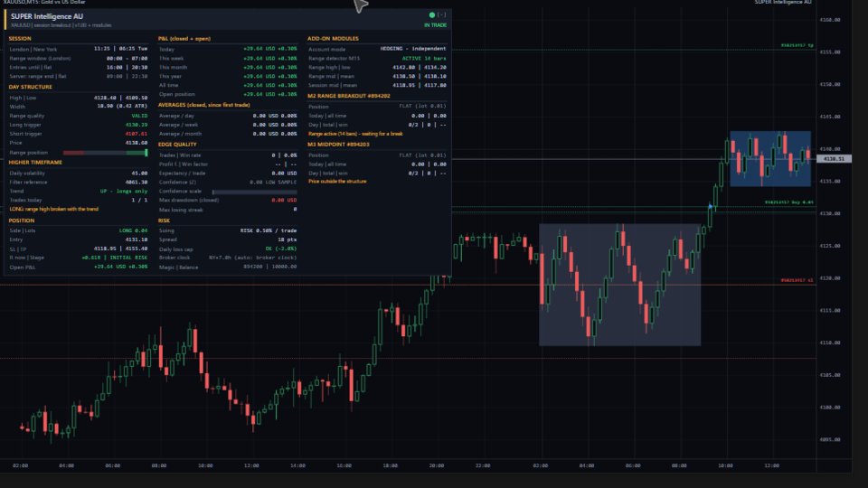
Task: Click the 'POSITION' section heading
Action: [22, 221]
